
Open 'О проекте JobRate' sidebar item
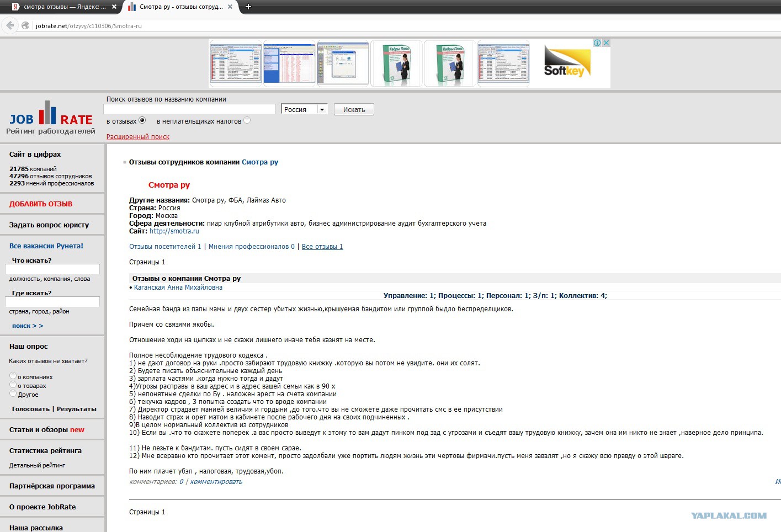coord(42,507)
